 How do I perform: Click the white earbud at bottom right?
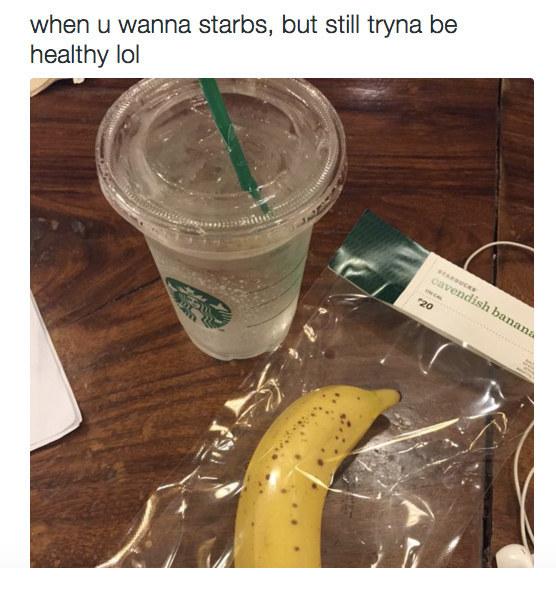point(515,556)
